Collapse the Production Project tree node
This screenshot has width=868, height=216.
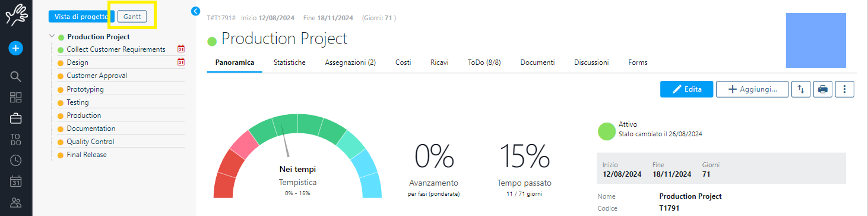tap(52, 36)
